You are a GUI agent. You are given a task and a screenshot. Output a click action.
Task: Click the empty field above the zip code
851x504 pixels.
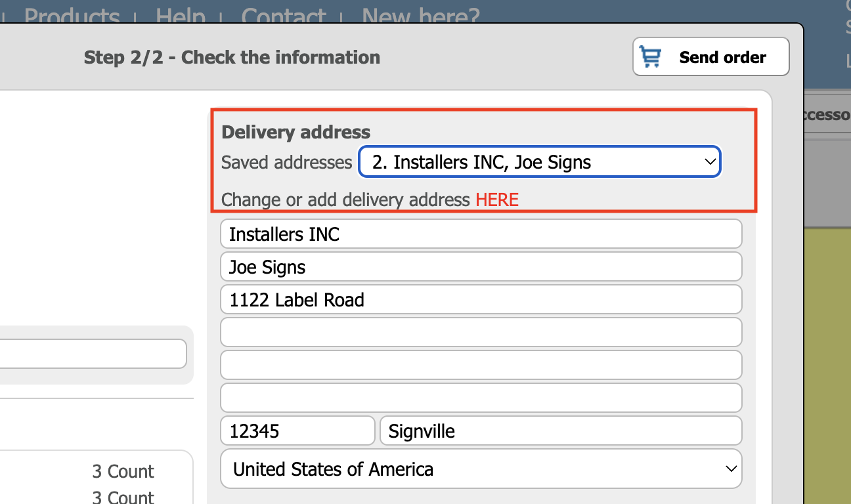point(481,398)
